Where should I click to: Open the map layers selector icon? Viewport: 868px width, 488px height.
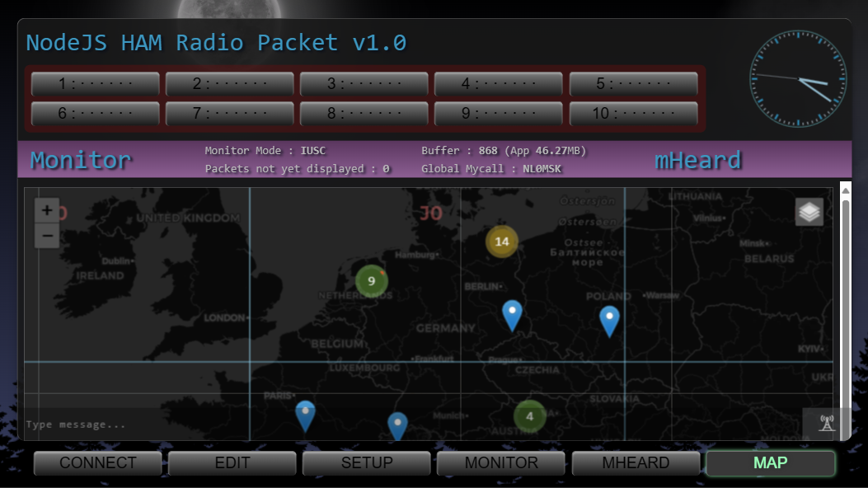click(x=809, y=212)
